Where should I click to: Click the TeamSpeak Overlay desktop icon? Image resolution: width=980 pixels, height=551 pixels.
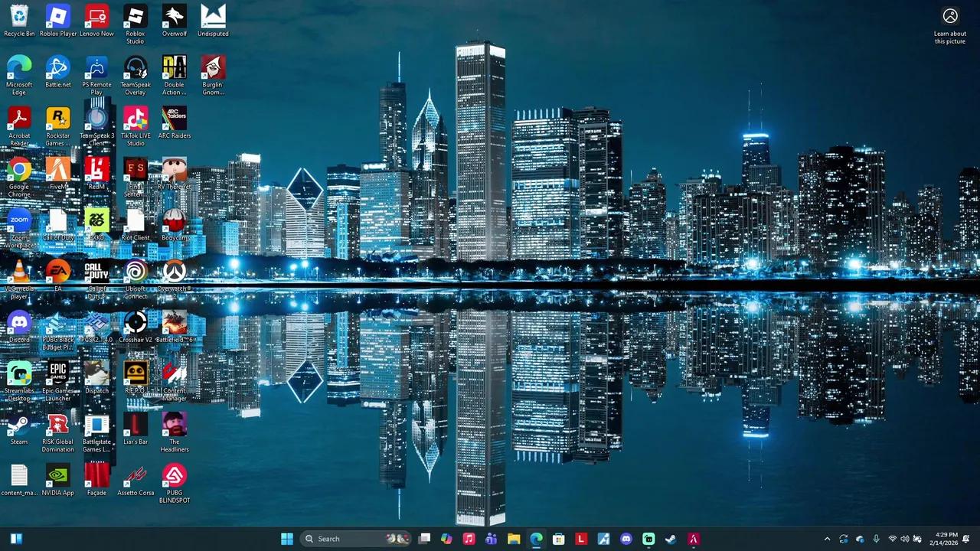136,76
